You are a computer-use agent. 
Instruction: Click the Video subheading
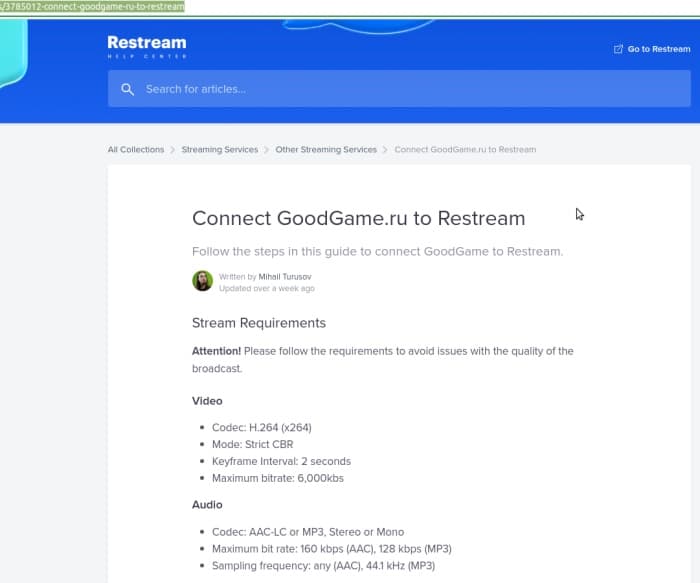click(x=207, y=401)
